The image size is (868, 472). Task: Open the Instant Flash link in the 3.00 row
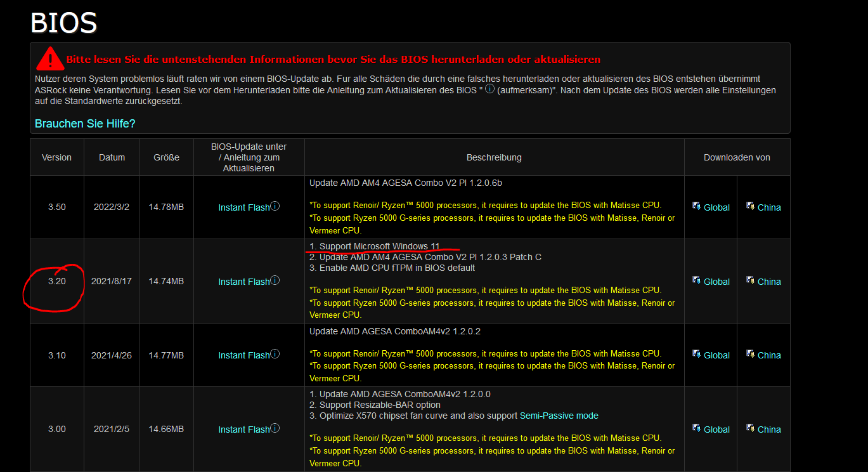point(244,429)
